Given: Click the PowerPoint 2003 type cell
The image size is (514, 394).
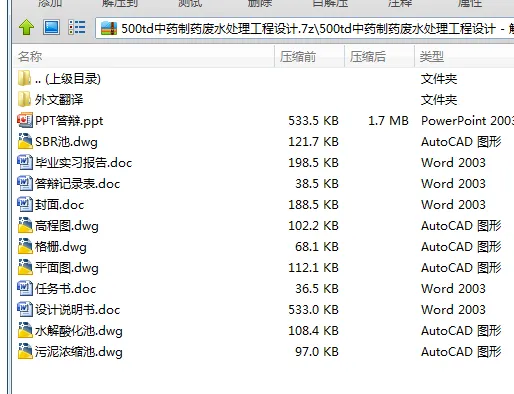Looking at the screenshot, I should [467, 121].
